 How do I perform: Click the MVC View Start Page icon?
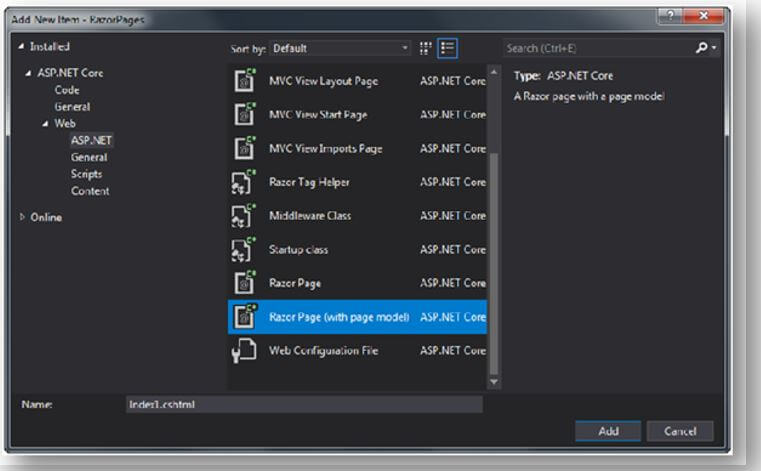[x=242, y=115]
